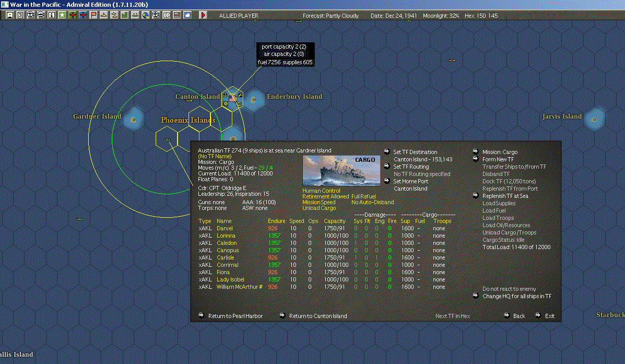The image size is (625, 364).
Task: Click the Exit button
Action: point(550,316)
